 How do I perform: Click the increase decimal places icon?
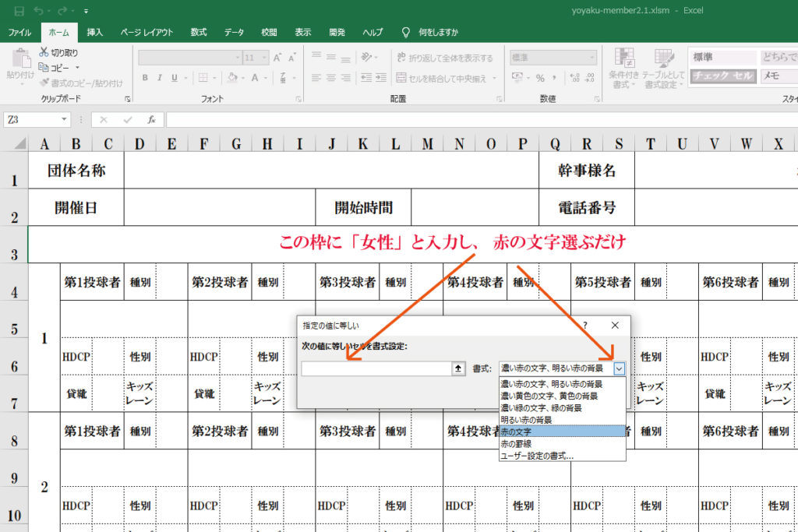pyautogui.click(x=575, y=78)
